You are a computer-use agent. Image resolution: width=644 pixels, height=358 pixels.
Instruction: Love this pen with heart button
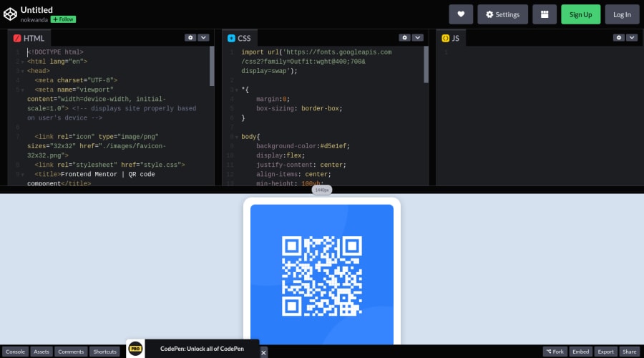tap(461, 14)
